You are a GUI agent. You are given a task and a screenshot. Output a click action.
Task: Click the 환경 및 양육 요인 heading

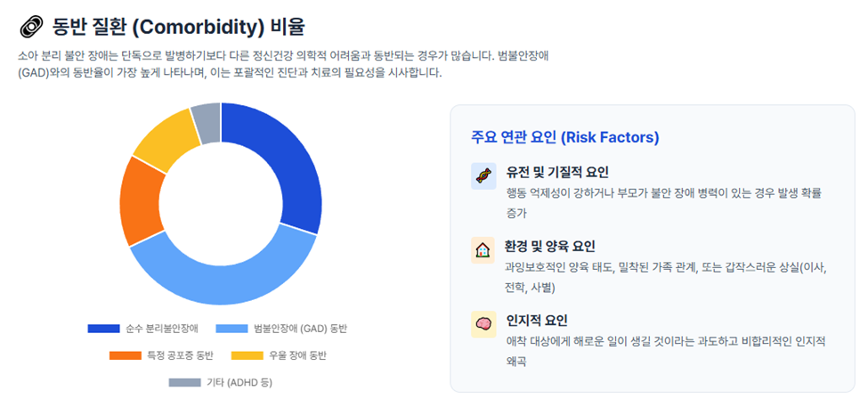(x=549, y=246)
